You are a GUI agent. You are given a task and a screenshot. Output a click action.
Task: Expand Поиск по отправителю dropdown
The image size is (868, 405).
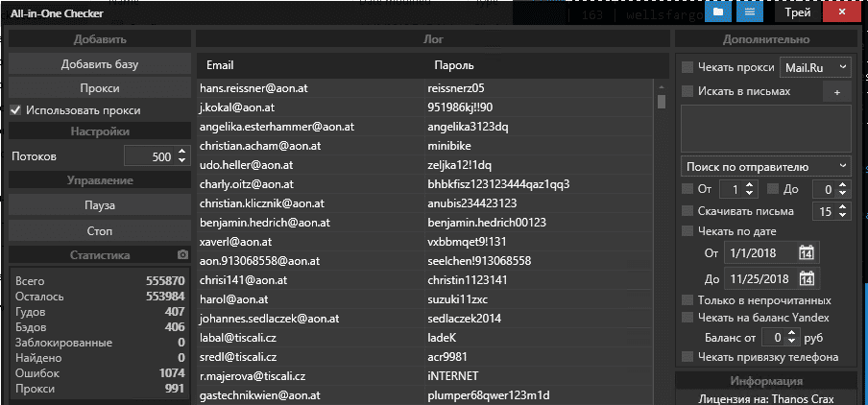pyautogui.click(x=766, y=167)
